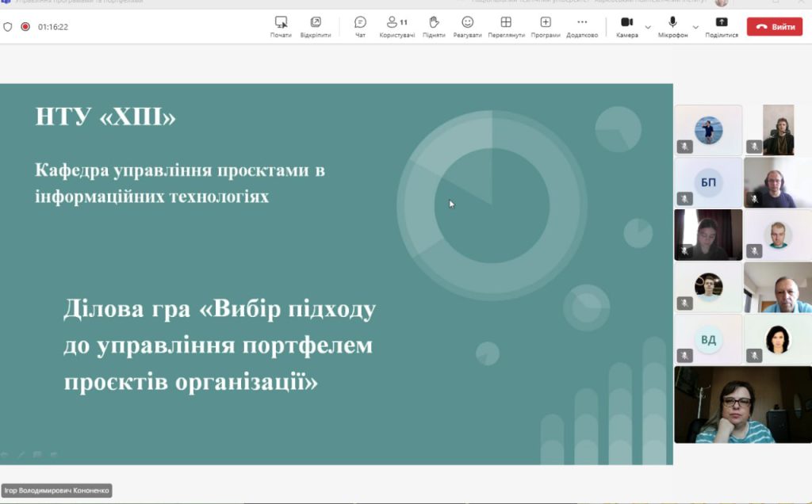The height and width of the screenshot is (504, 812).
Task: Click the meeting timer 01:16:22
Action: pos(53,27)
